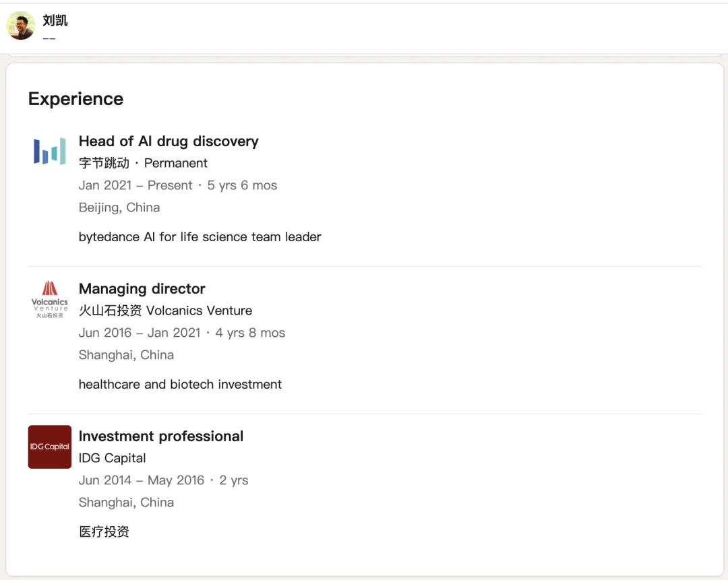
Task: Open the profile avatar photo in header
Action: pyautogui.click(x=21, y=26)
